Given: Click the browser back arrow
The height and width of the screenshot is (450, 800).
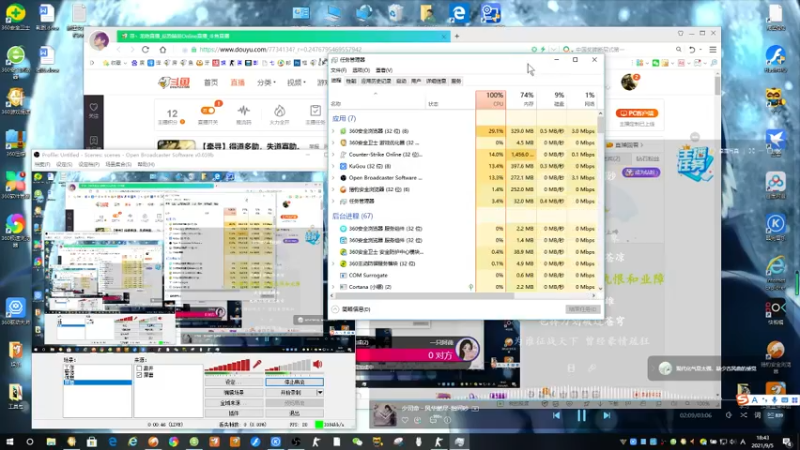Looking at the screenshot, I should tap(118, 49).
